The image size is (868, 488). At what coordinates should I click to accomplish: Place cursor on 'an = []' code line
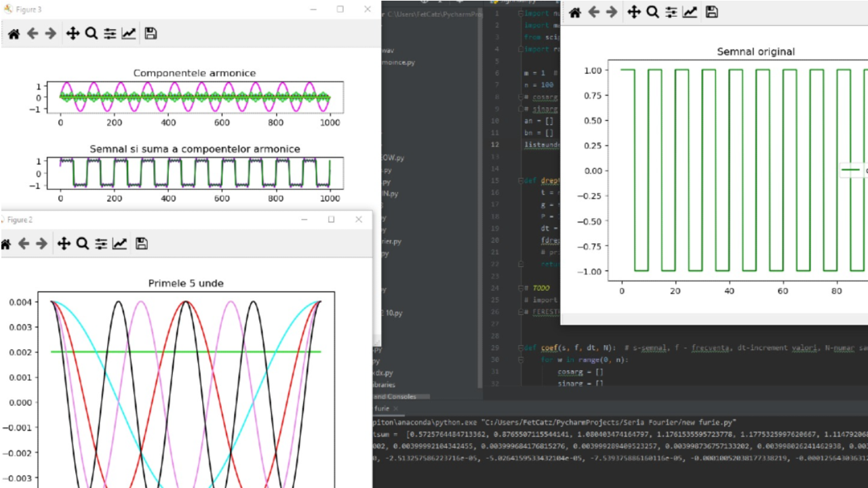(x=538, y=121)
